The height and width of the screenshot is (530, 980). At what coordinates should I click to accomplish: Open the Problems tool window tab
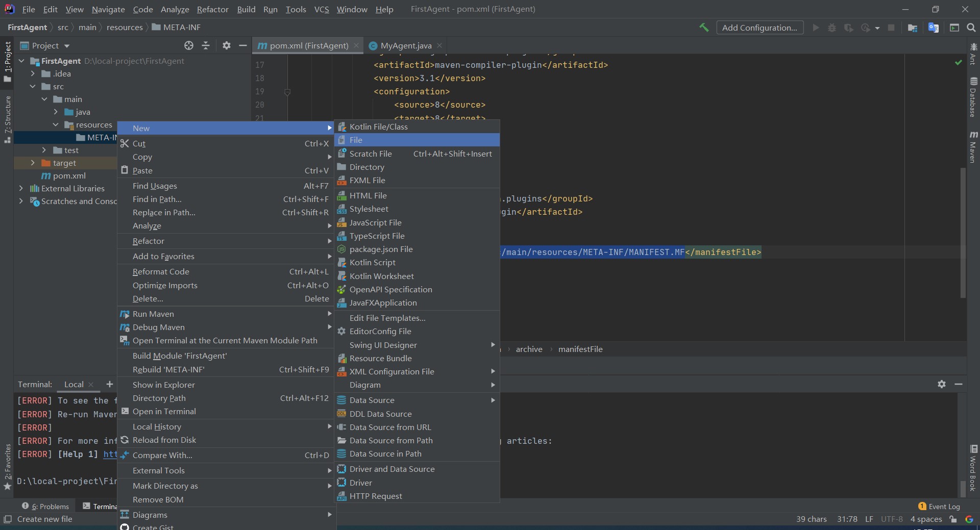pyautogui.click(x=45, y=507)
